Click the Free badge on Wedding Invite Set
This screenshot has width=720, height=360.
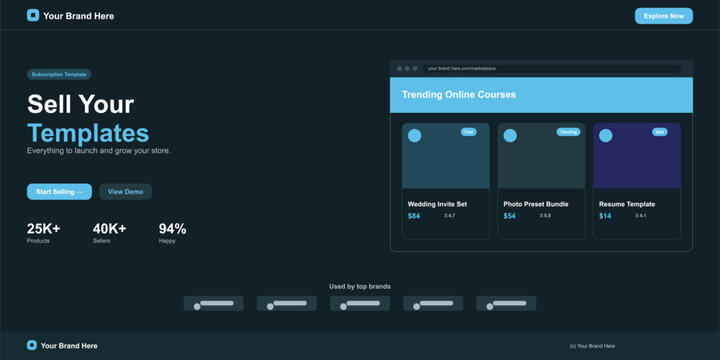pyautogui.click(x=468, y=132)
